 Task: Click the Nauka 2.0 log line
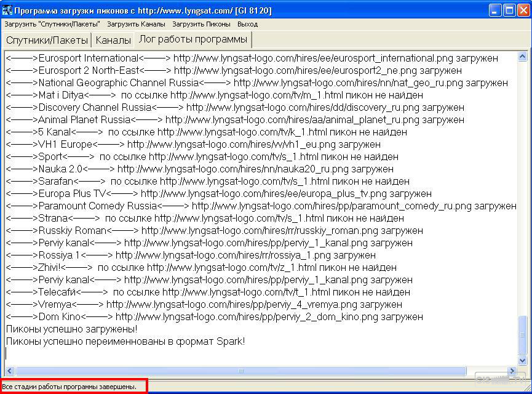[199, 169]
